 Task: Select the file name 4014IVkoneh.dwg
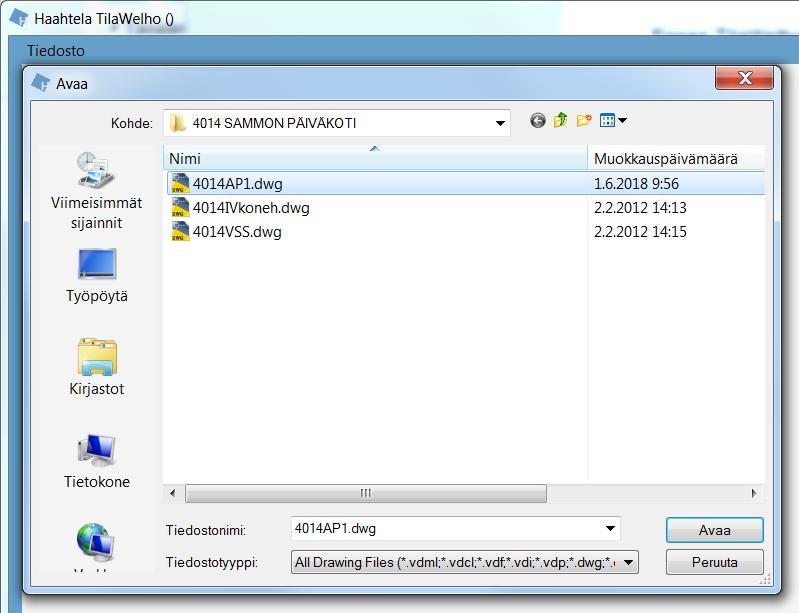[251, 207]
